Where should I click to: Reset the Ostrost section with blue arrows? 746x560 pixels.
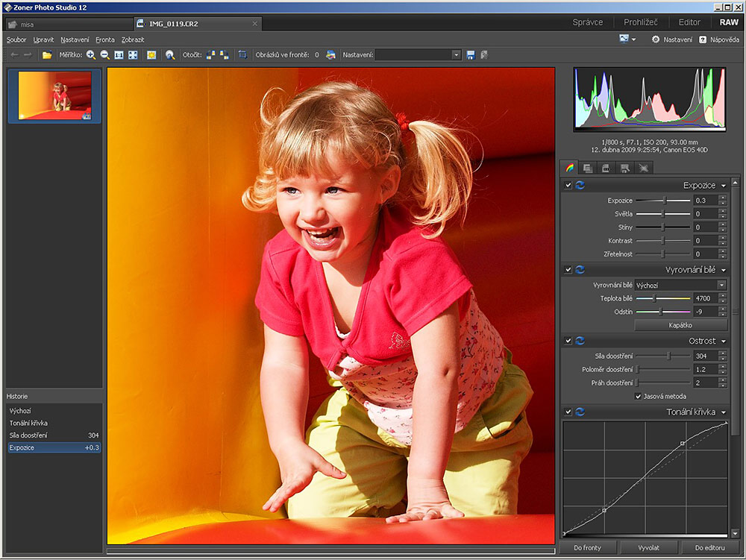(x=580, y=341)
